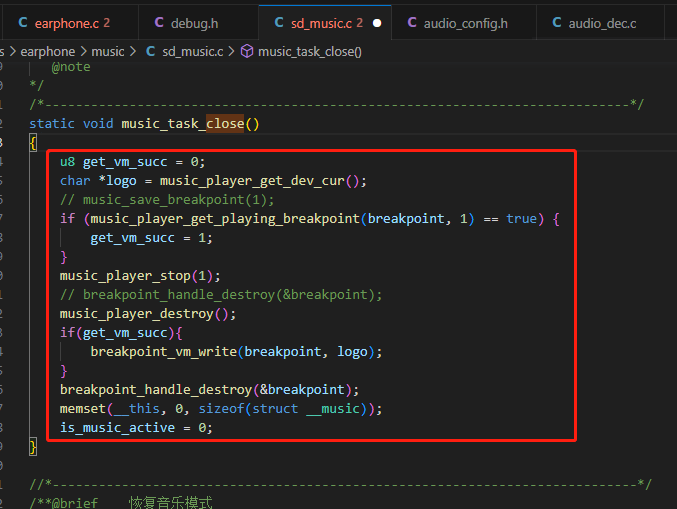
Task: Click the is_music_active = 0 line
Action: click(x=136, y=428)
